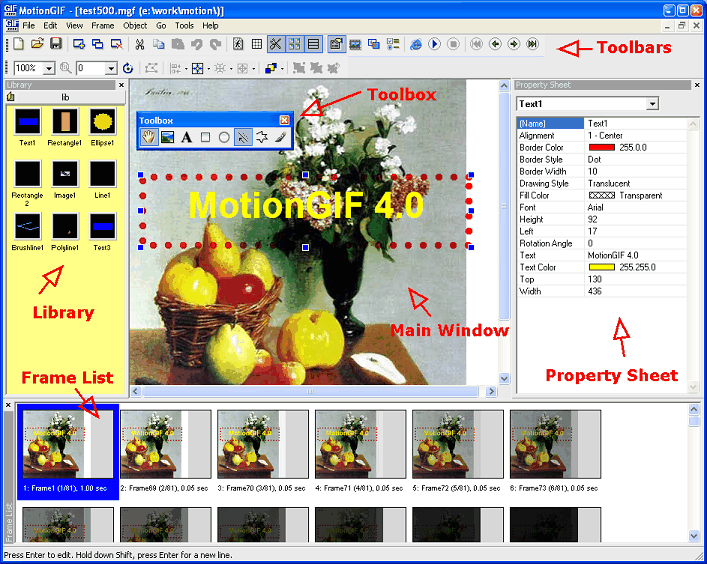Select the Image tool in Toolbox
The image size is (707, 564).
pyautogui.click(x=166, y=137)
